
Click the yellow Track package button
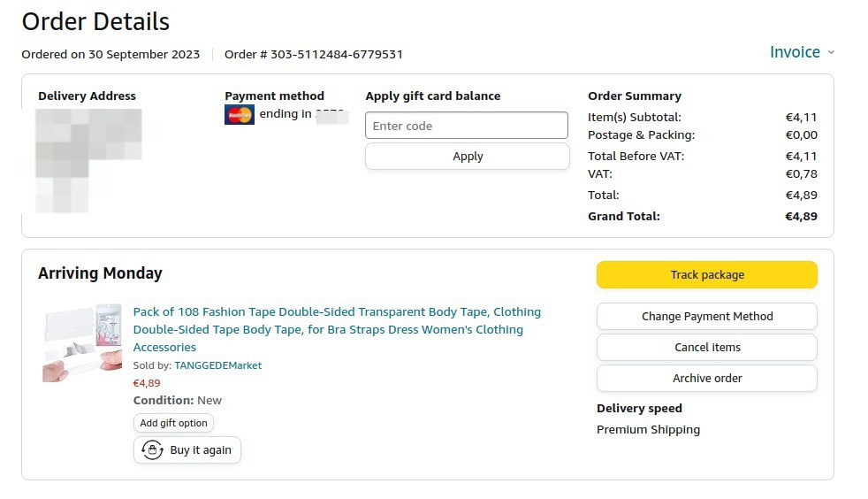point(706,275)
